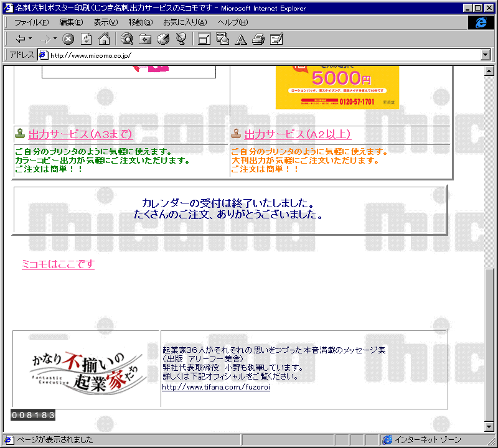Screen dimensions: 498x448
Task: Click the 008183 visitor counter
Action: [x=33, y=415]
